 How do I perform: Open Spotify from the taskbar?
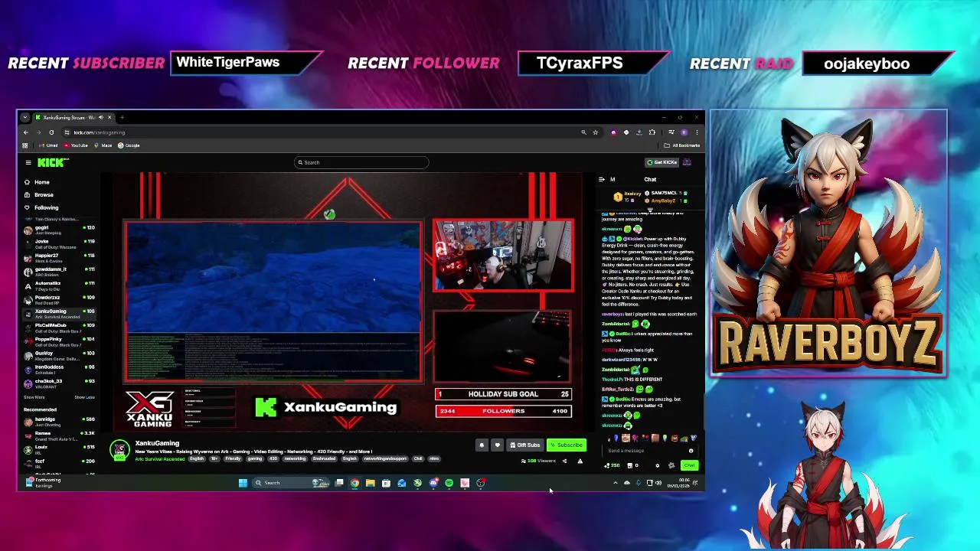(449, 483)
